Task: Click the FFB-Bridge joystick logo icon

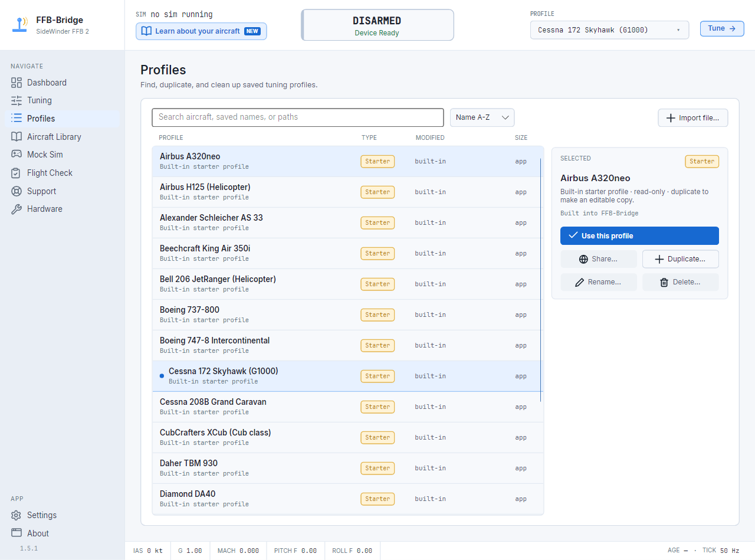Action: [21, 25]
